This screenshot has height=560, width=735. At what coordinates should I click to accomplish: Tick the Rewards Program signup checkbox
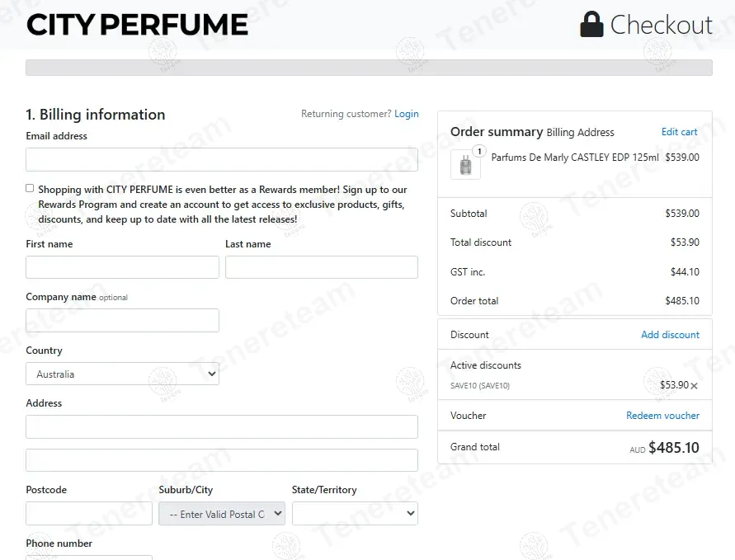pos(30,188)
